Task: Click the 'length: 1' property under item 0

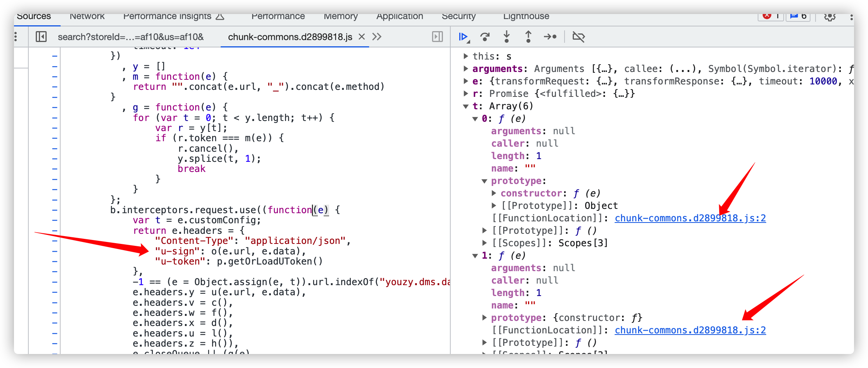Action: 516,156
